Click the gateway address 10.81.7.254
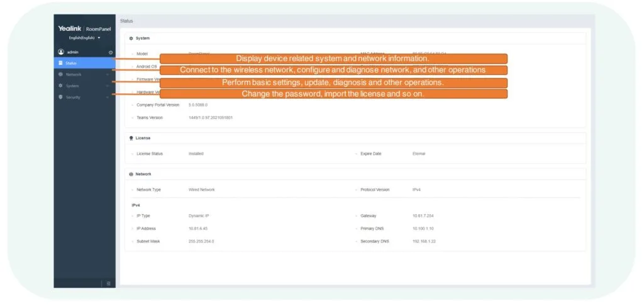The height and width of the screenshot is (306, 644). 423,216
